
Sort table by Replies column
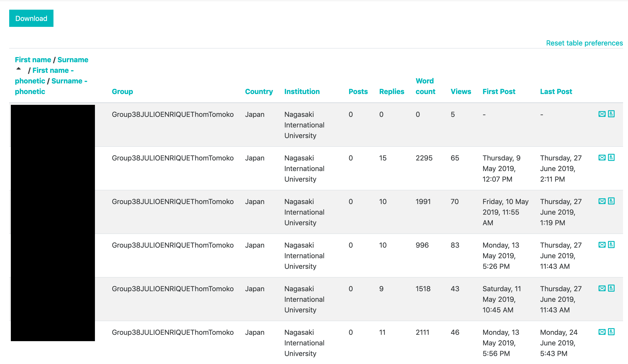[x=391, y=91]
